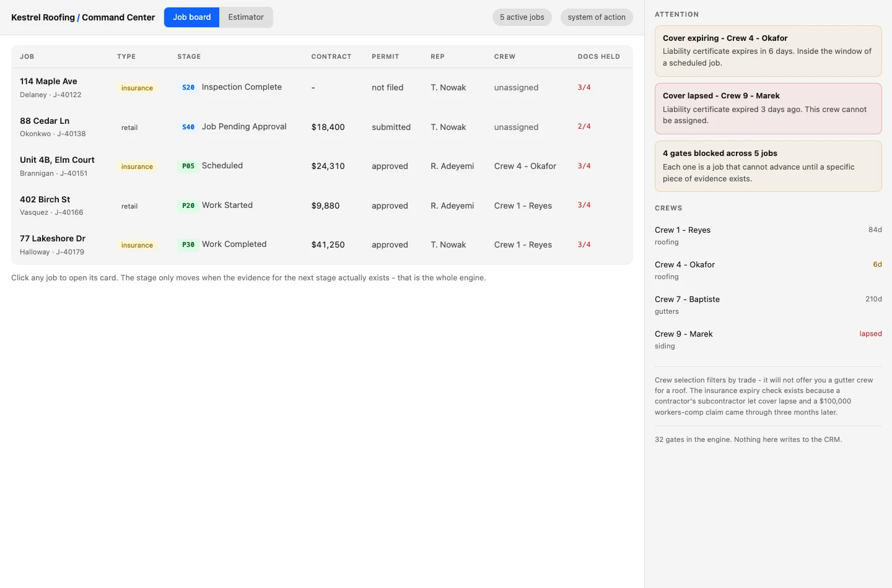Click the $18,400 contract amount
This screenshot has width=892, height=588.
(x=328, y=127)
